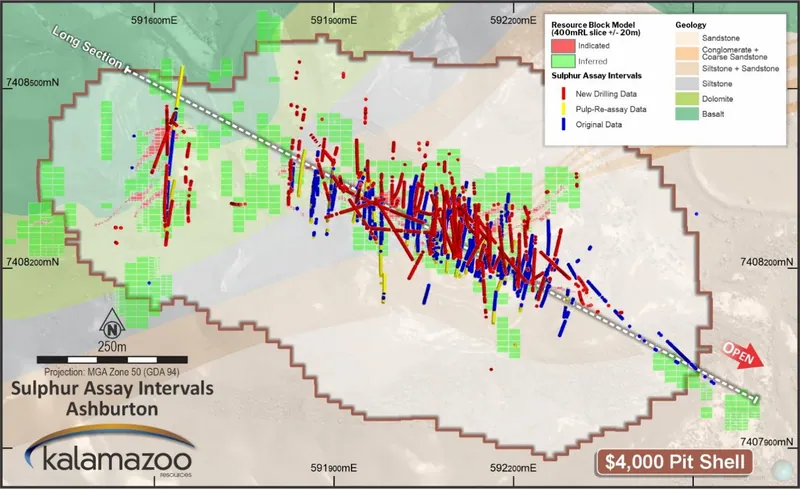Click the top '591600mE' easting label

click(x=154, y=20)
